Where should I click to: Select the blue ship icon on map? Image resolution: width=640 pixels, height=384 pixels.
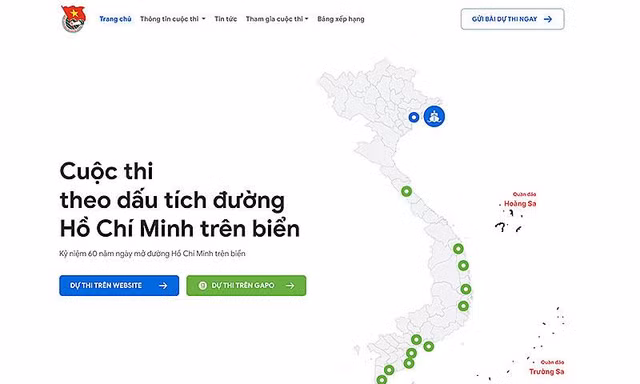(x=434, y=116)
